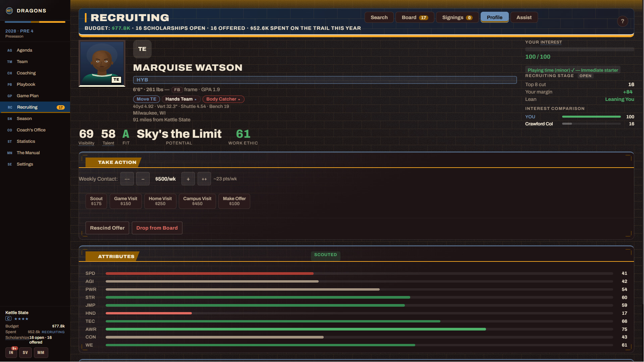Image resolution: width=644 pixels, height=362 pixels.
Task: Click the Body Catcher tag
Action: pos(223,99)
